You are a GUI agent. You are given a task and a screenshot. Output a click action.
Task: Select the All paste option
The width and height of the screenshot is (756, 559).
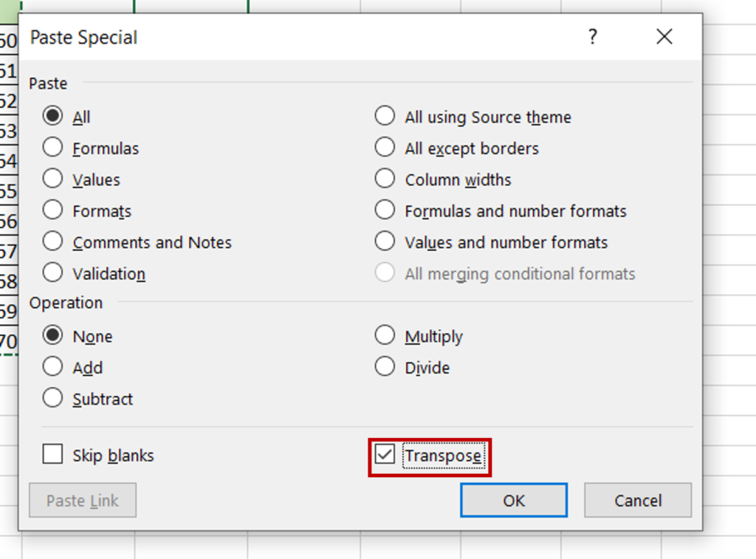tap(52, 116)
